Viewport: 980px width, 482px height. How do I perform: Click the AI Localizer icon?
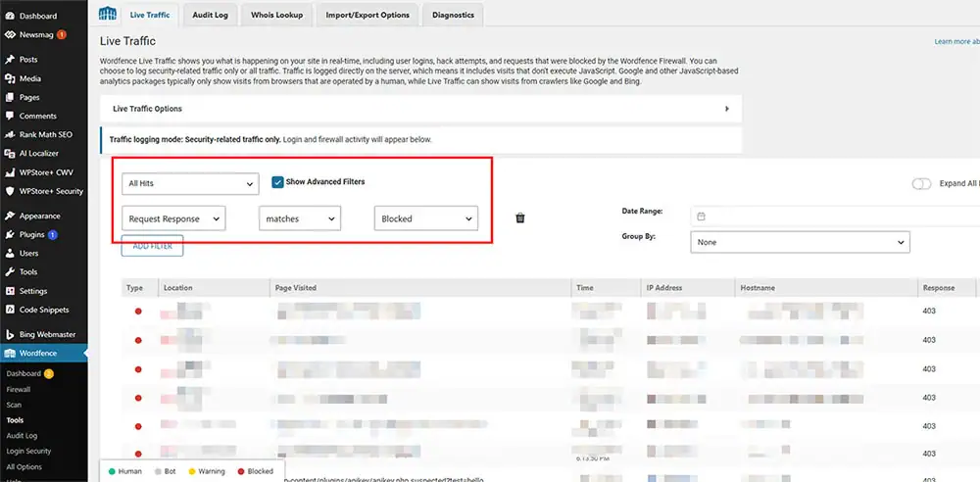click(x=10, y=153)
